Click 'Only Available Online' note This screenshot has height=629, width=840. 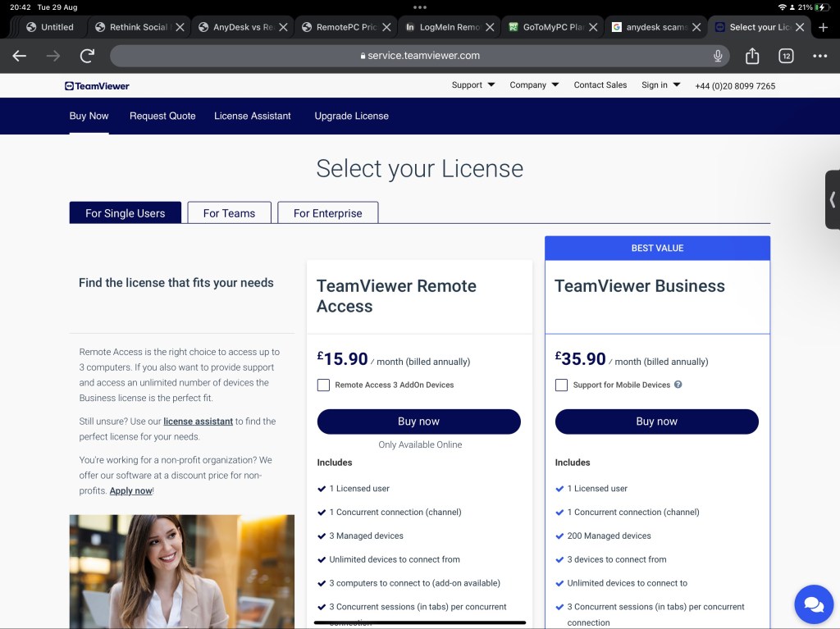pyautogui.click(x=420, y=444)
